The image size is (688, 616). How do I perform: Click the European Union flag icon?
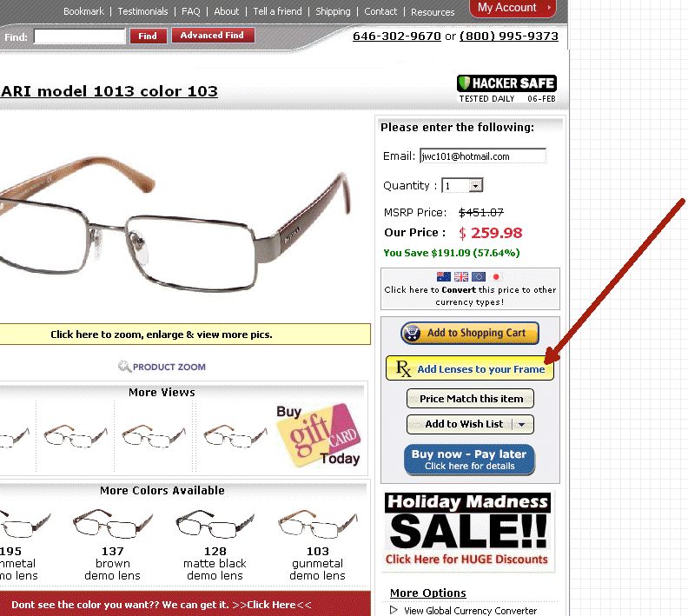479,277
